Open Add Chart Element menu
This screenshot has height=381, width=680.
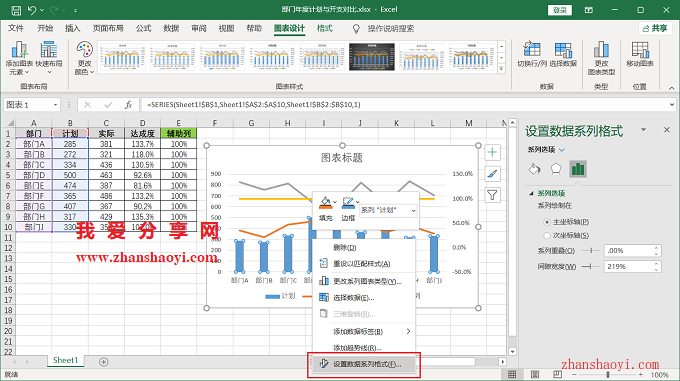pos(20,58)
